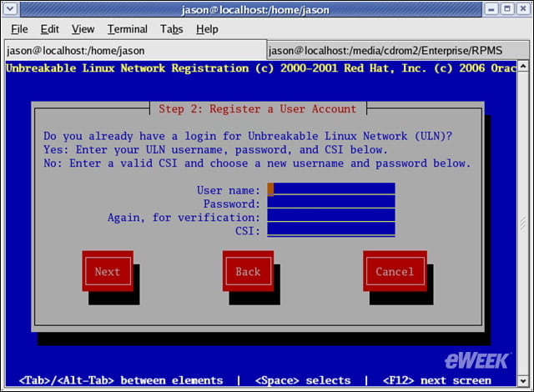Viewport: 534px width, 392px height.
Task: Click the window title 'jason@localhost:/home/jason'
Action: pos(255,10)
